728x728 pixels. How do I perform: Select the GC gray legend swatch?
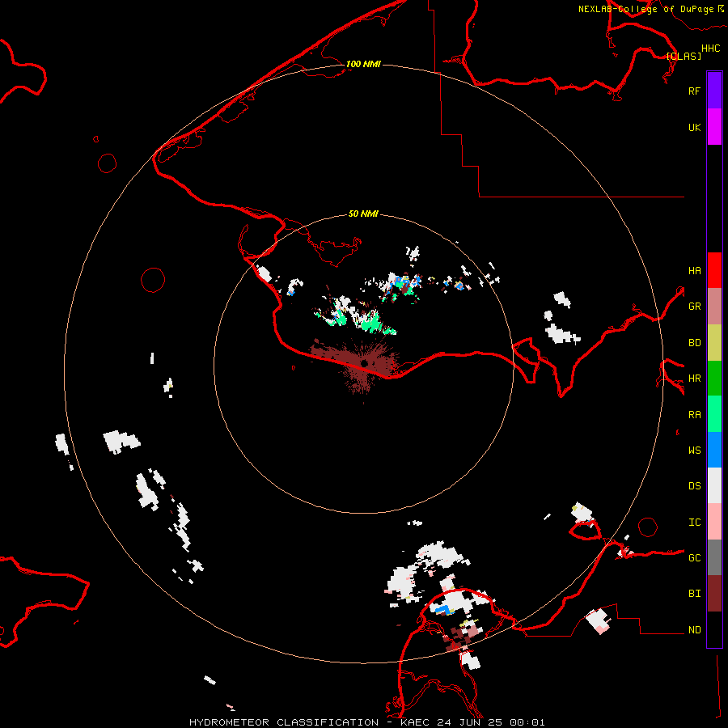[714, 557]
